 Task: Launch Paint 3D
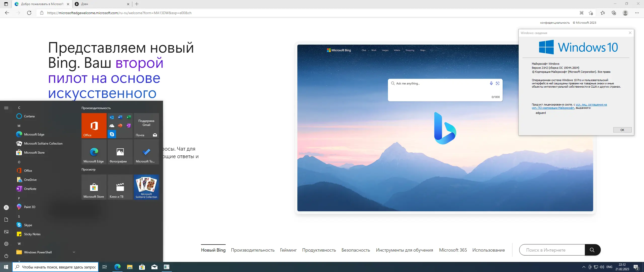click(x=29, y=207)
